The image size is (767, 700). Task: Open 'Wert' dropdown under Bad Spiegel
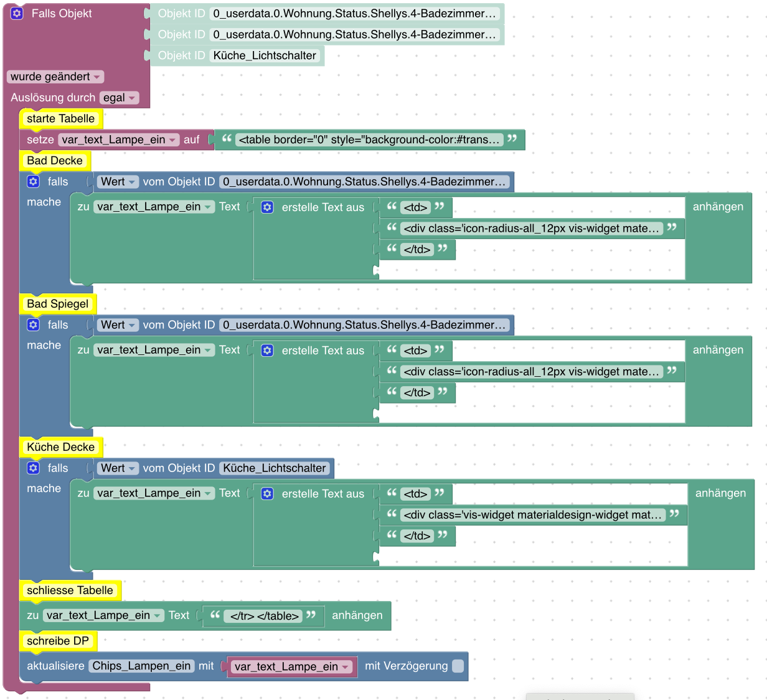118,324
